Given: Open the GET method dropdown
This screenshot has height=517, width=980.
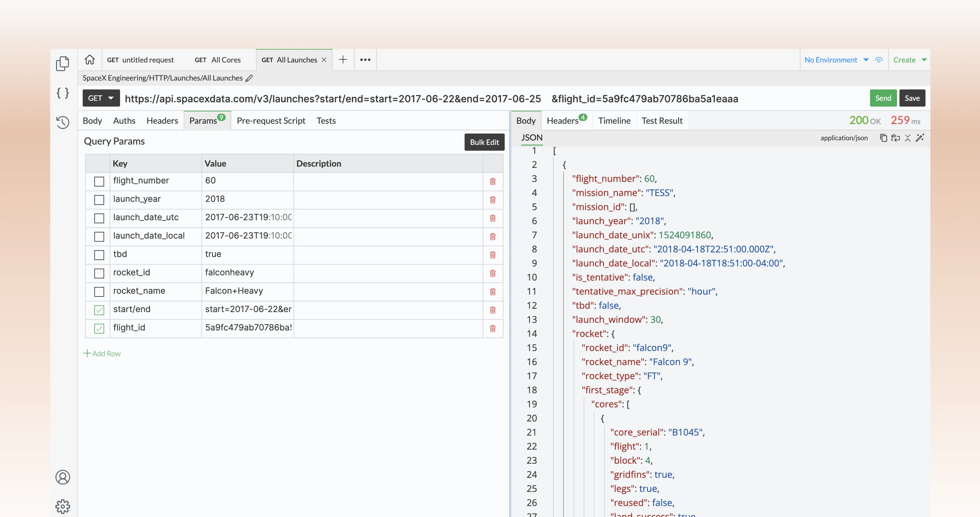Looking at the screenshot, I should pos(100,98).
